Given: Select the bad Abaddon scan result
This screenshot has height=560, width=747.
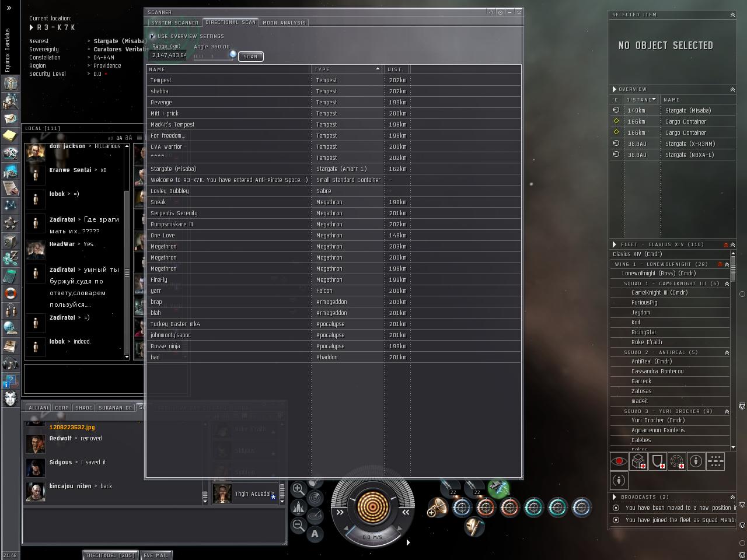Looking at the screenshot, I should (334, 357).
